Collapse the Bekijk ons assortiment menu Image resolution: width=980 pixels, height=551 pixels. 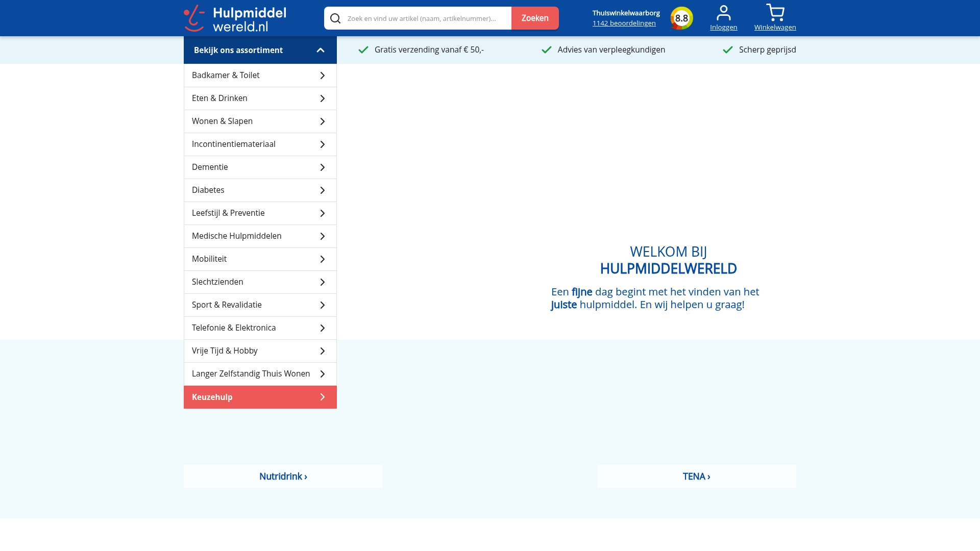(x=320, y=49)
